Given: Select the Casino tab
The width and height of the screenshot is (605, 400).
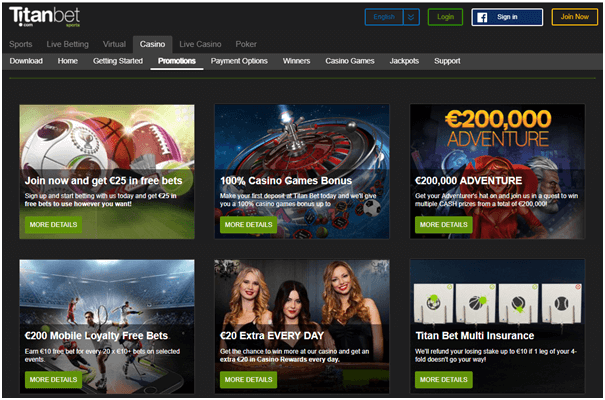Looking at the screenshot, I should [152, 44].
